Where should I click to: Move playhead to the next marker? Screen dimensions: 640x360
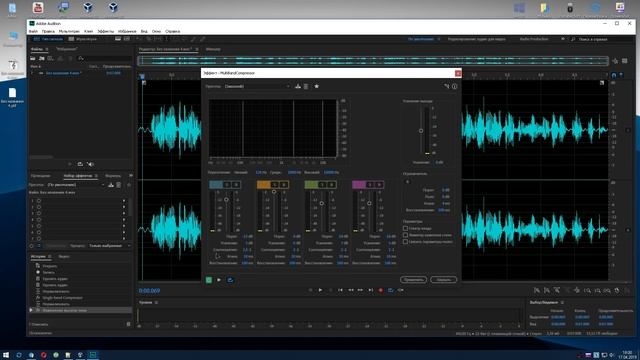click(x=371, y=290)
